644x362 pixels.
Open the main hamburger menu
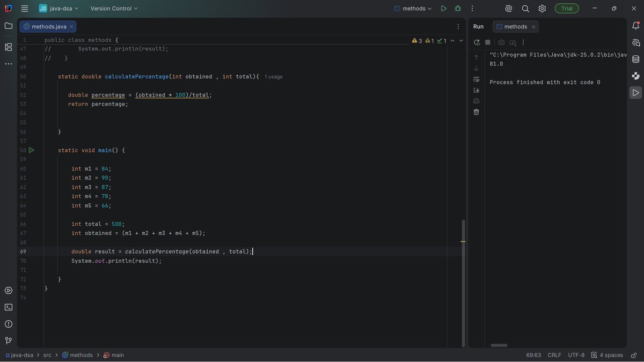[x=25, y=9]
